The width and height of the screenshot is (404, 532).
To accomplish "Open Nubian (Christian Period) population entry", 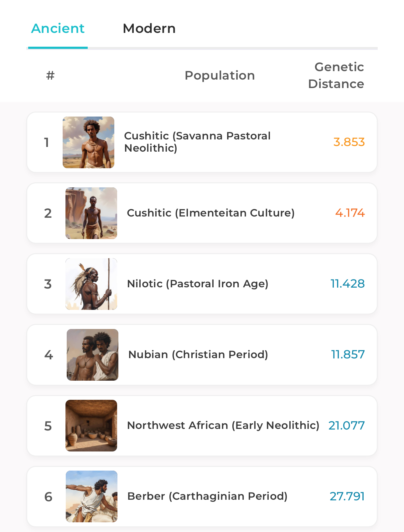I will (198, 355).
